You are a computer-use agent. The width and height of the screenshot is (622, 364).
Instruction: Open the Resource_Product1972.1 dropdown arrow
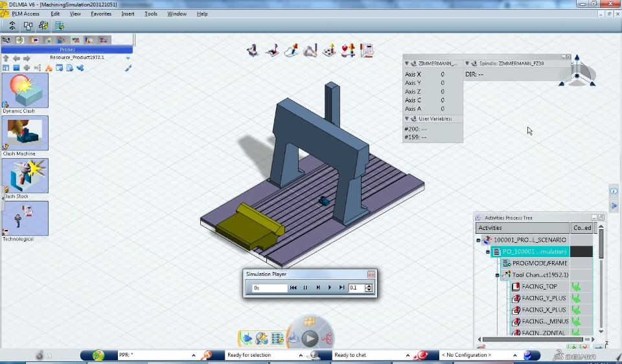[x=128, y=58]
